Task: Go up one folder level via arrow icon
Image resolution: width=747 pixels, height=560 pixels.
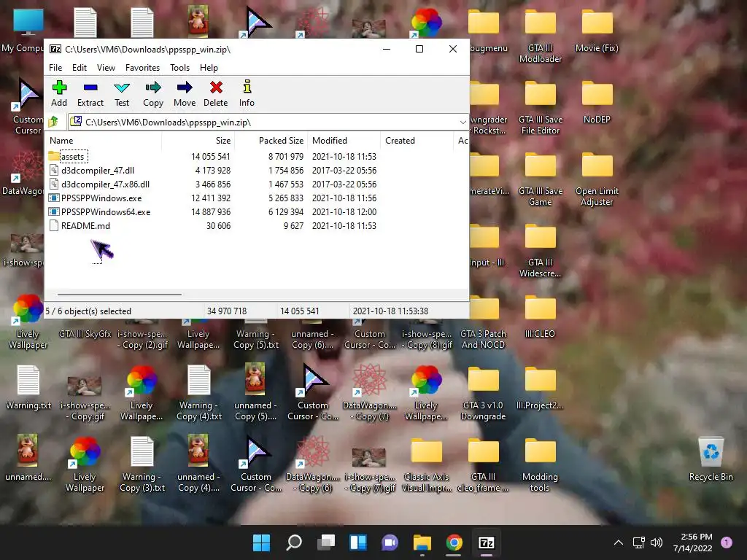Action: point(53,122)
